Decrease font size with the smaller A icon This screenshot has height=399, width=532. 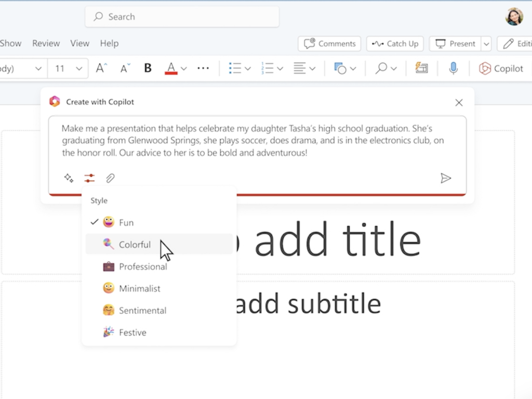[125, 69]
